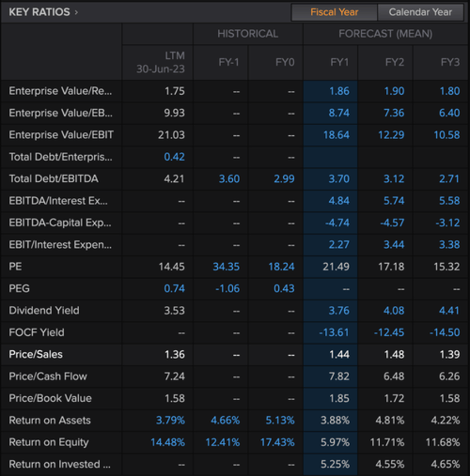The height and width of the screenshot is (476, 470).
Task: Click the FY-1 PE value 34.35
Action: click(226, 267)
